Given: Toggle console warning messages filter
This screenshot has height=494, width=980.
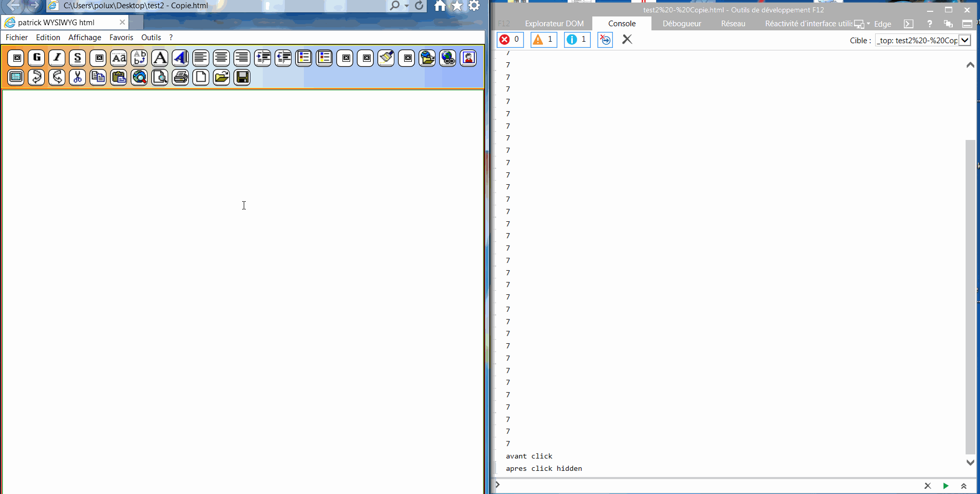Looking at the screenshot, I should 543,40.
